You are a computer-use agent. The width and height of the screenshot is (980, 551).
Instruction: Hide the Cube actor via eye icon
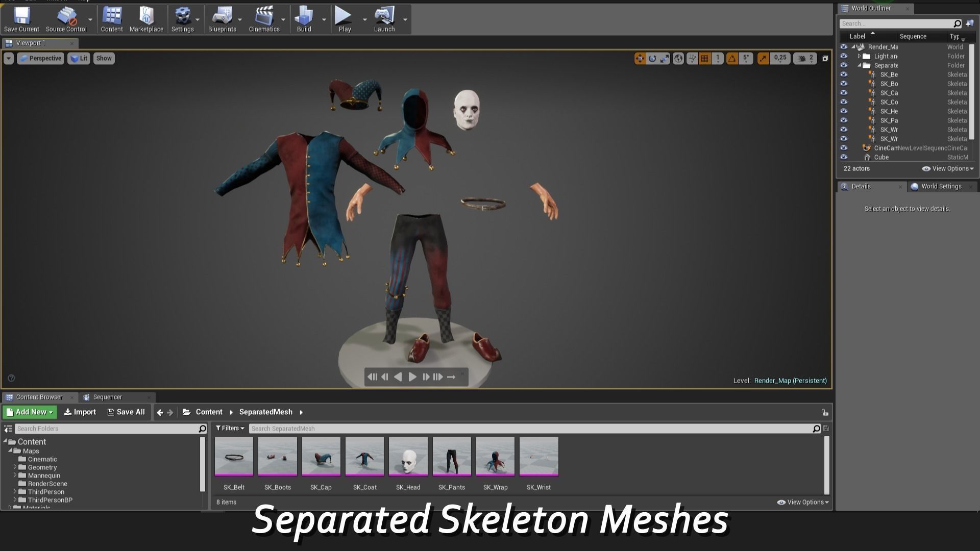[844, 157]
